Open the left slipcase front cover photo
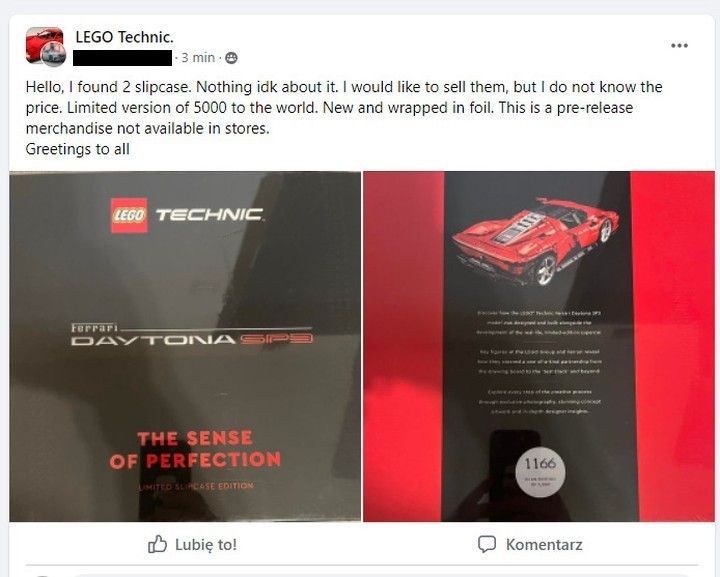The width and height of the screenshot is (720, 577). [185, 346]
